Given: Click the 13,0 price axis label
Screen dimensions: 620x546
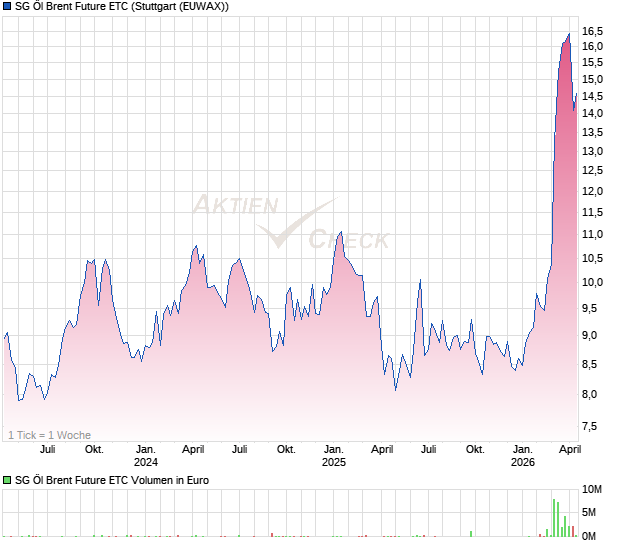Looking at the screenshot, I should pos(592,151).
